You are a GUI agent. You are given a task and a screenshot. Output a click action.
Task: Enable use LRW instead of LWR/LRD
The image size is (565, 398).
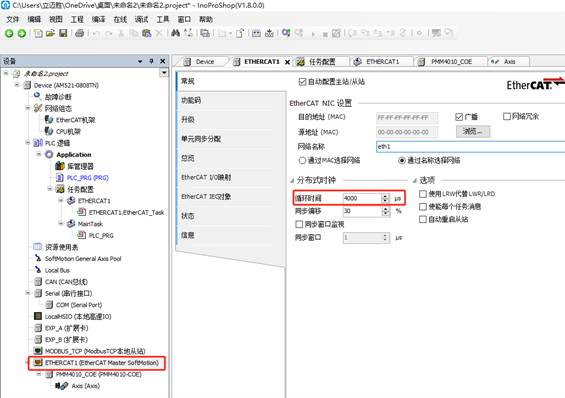point(423,194)
